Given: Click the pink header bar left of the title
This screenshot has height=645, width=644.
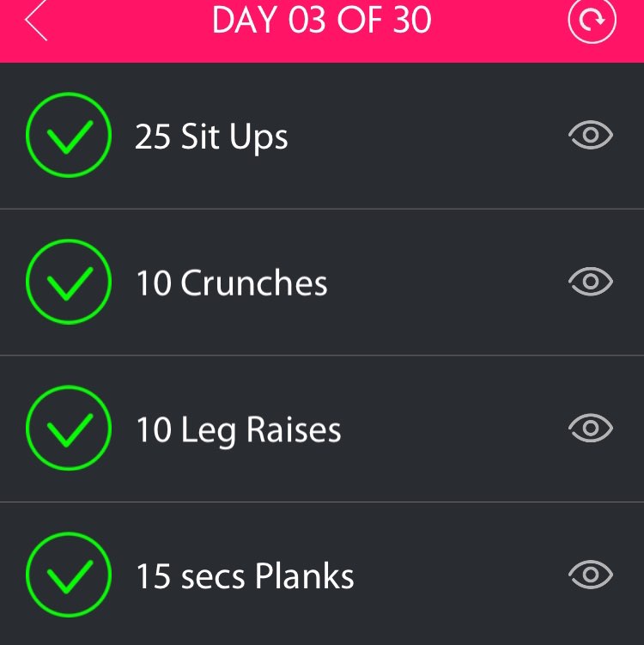Looking at the screenshot, I should [129, 26].
